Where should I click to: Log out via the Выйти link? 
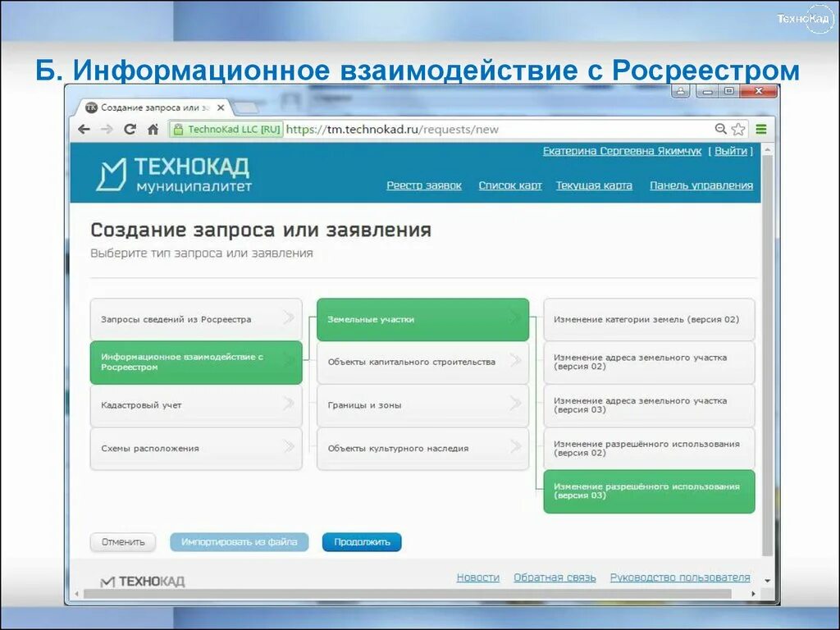(731, 151)
